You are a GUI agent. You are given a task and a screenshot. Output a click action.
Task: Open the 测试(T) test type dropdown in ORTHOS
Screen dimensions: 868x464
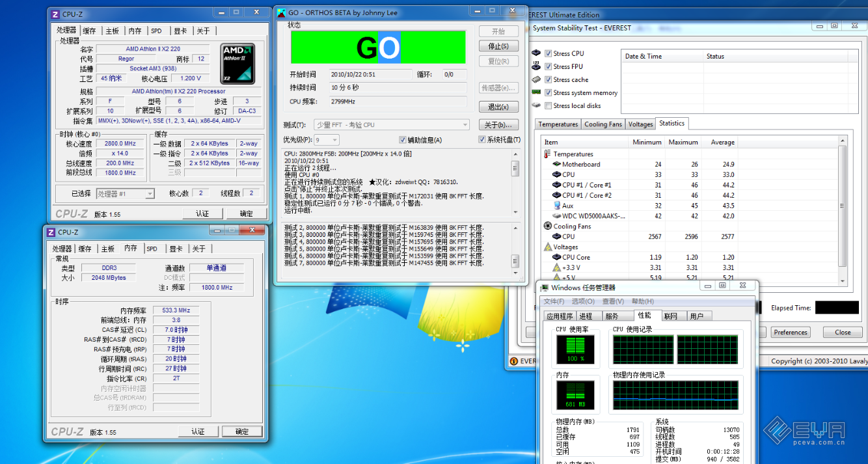click(x=392, y=125)
